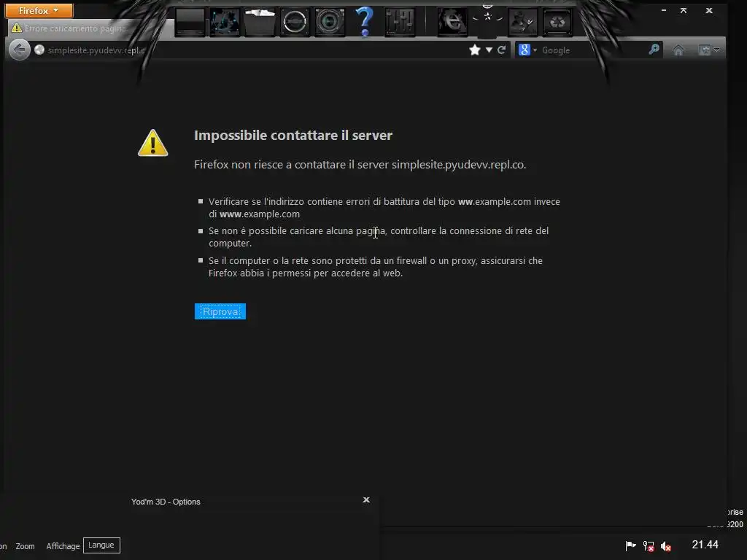Open the mixer sliders icon in the dock
This screenshot has width=747, height=560.
(399, 21)
